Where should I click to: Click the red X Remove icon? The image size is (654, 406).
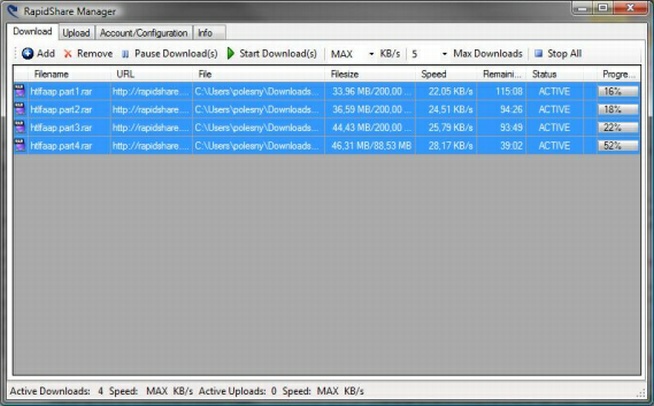pos(68,54)
